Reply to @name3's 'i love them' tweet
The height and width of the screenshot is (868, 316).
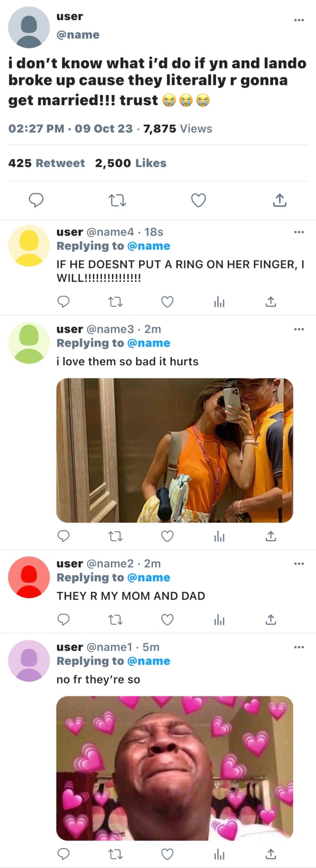coord(64,536)
